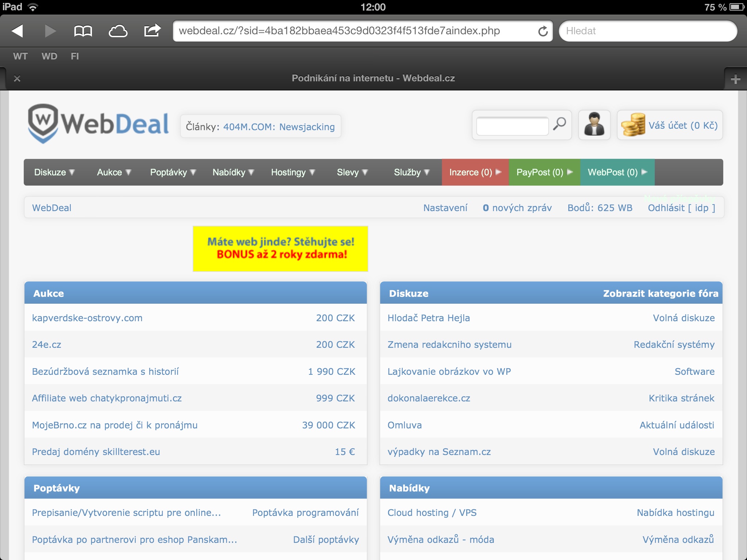Focus the Hledat browser search field
Image resolution: width=747 pixels, height=560 pixels.
click(648, 31)
